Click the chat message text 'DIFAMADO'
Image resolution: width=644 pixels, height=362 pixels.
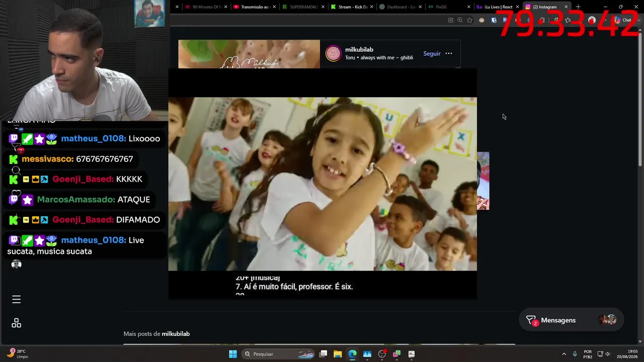(138, 220)
